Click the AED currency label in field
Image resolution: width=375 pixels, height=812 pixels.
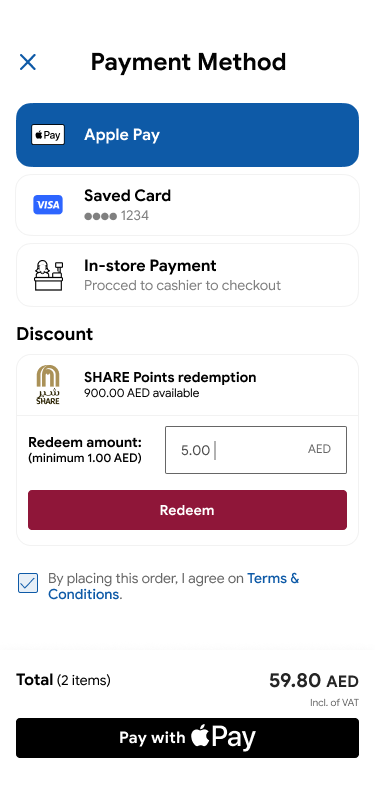click(x=320, y=449)
